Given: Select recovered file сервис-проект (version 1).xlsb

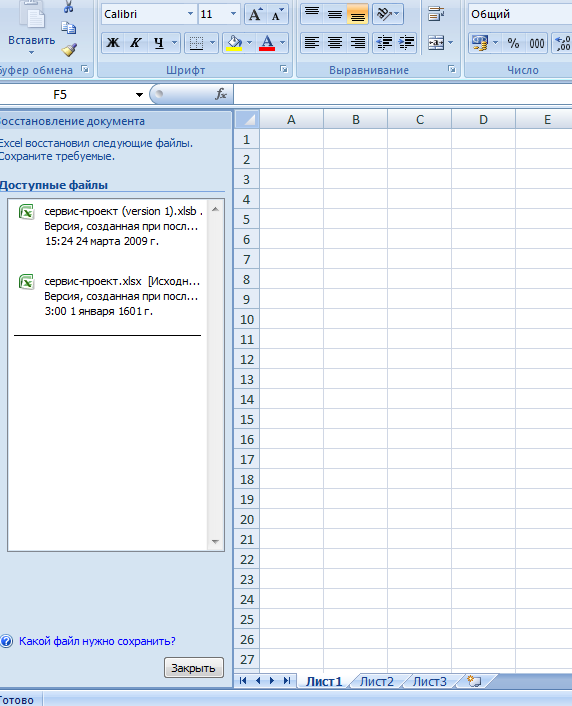Looking at the screenshot, I should tap(109, 226).
